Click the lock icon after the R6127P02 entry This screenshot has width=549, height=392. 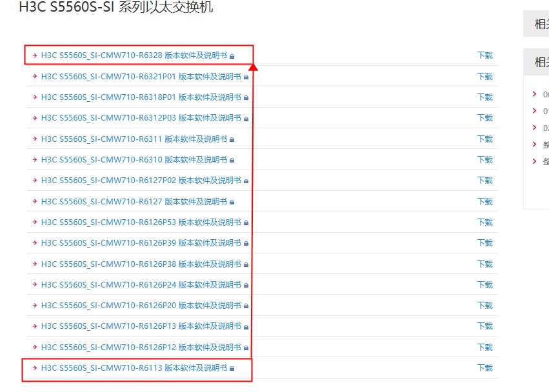click(246, 181)
